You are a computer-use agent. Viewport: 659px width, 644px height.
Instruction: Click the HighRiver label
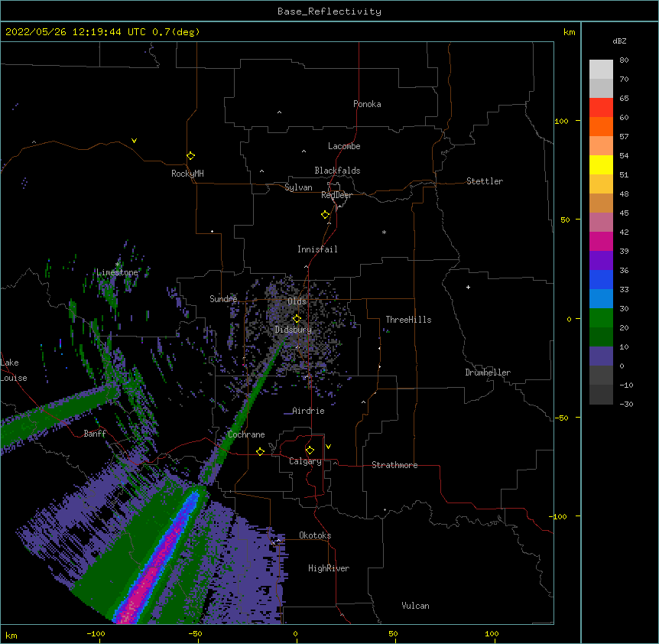329,568
